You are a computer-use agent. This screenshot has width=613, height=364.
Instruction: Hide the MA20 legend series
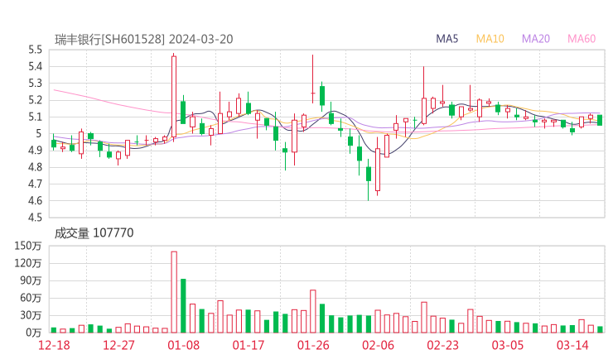tap(536, 39)
